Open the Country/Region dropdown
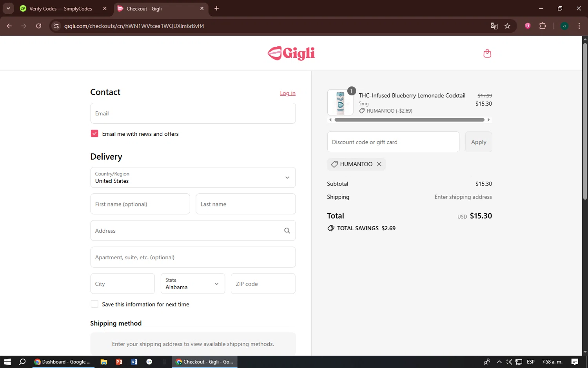Image resolution: width=588 pixels, height=368 pixels. click(x=193, y=177)
